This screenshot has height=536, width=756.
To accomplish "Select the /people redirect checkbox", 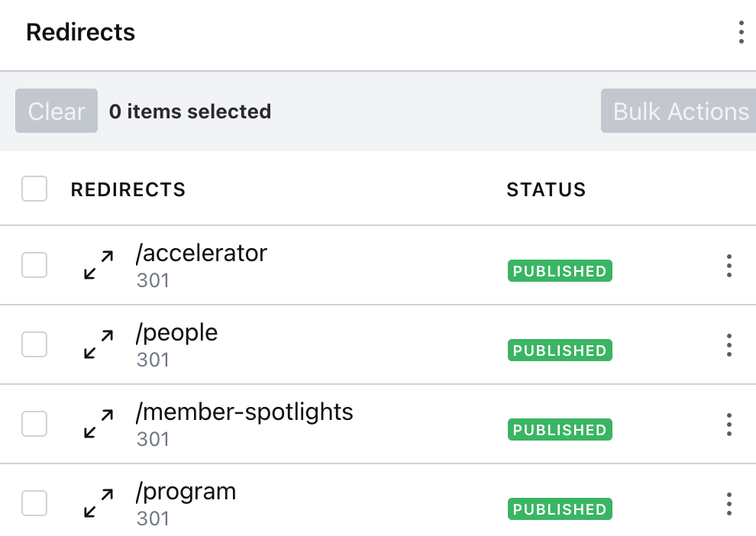I will 34,344.
